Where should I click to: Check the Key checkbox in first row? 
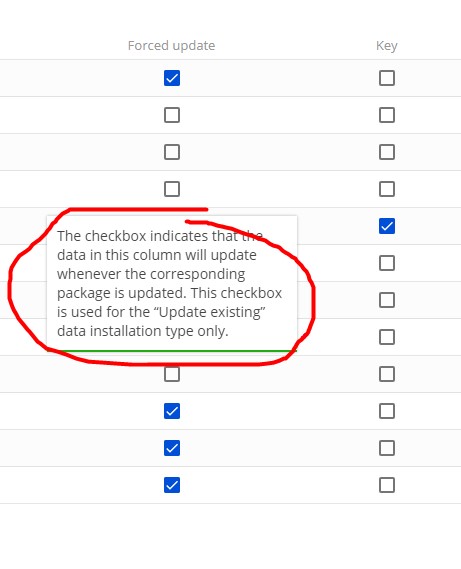(387, 78)
